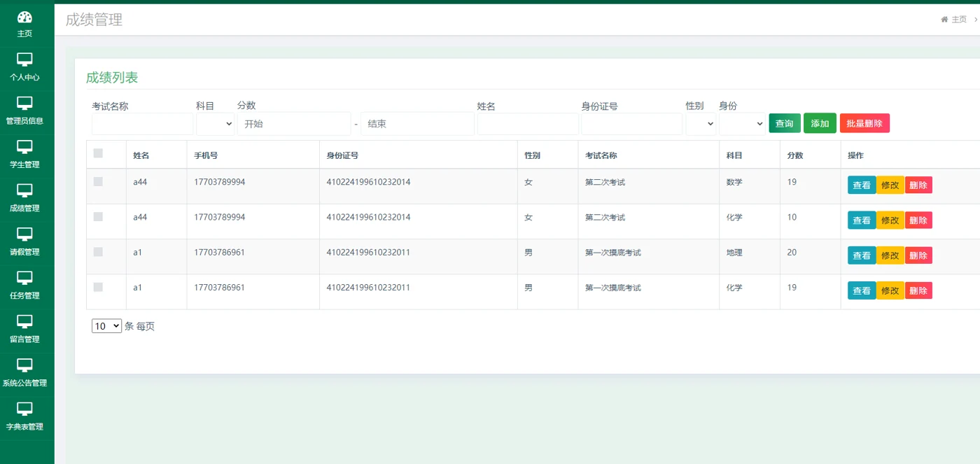Image resolution: width=980 pixels, height=464 pixels.
Task: Focus the 身份证号 search input
Action: [x=631, y=124]
